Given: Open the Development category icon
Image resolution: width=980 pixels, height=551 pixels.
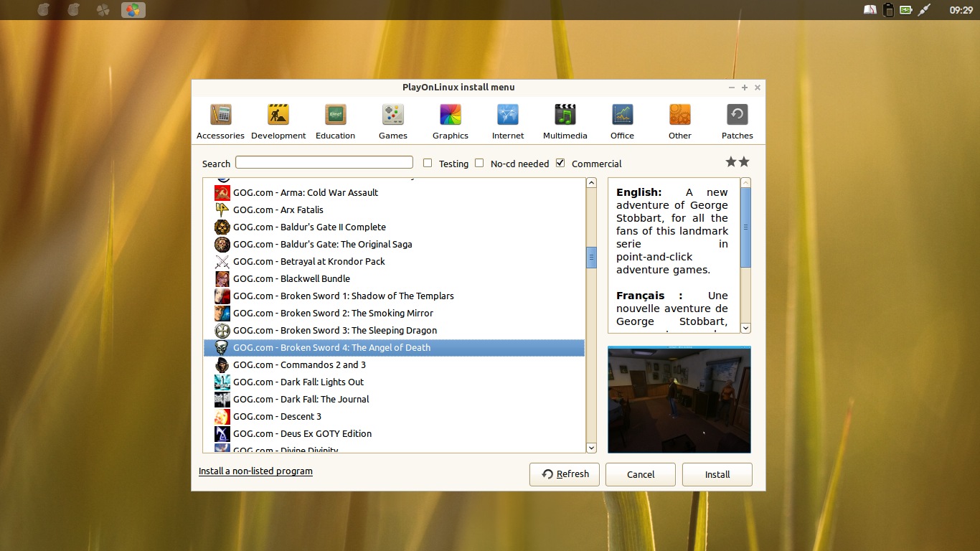Looking at the screenshot, I should pyautogui.click(x=278, y=115).
